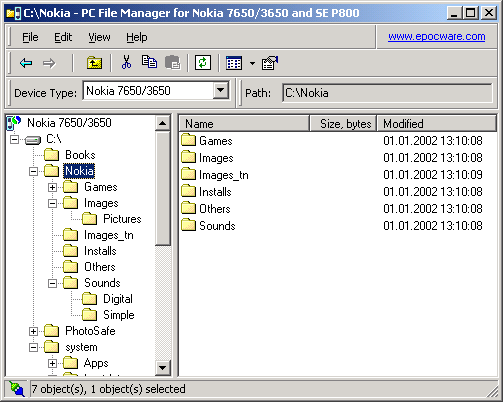
Task: Collapse the C:\ drive node
Action: coord(14,139)
